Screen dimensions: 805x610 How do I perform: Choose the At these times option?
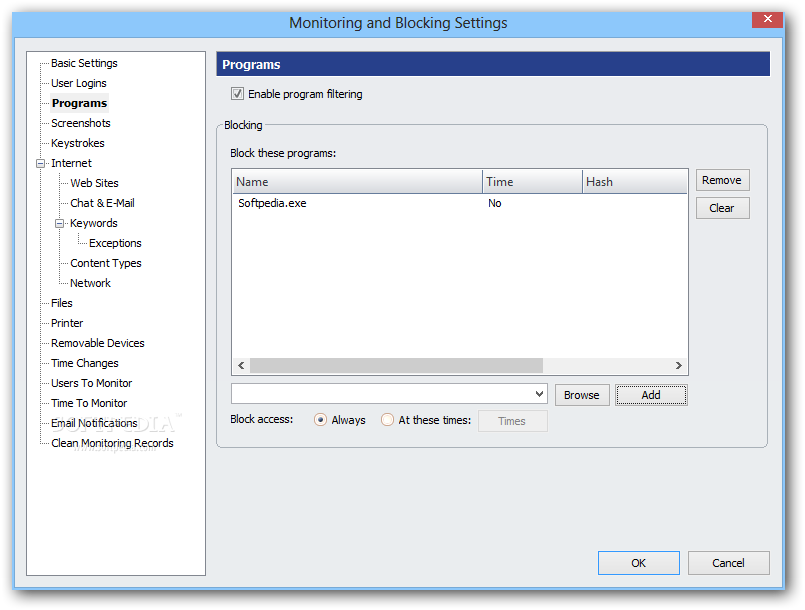[388, 420]
